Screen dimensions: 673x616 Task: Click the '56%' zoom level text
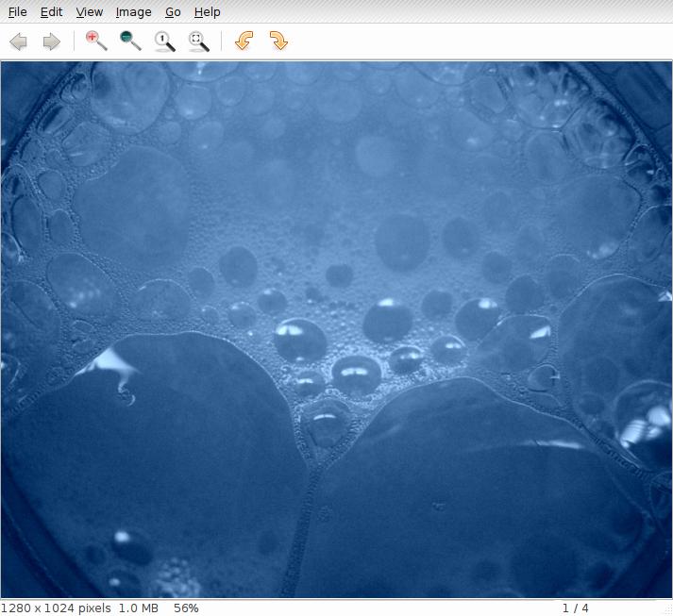pyautogui.click(x=186, y=608)
